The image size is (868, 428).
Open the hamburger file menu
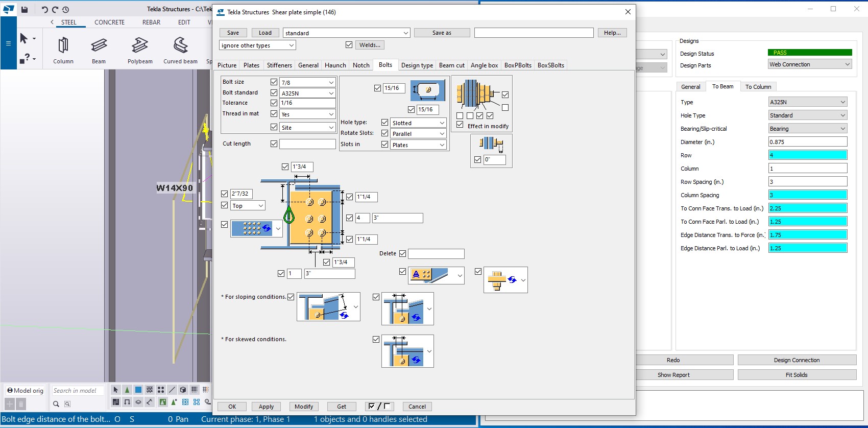[8, 43]
